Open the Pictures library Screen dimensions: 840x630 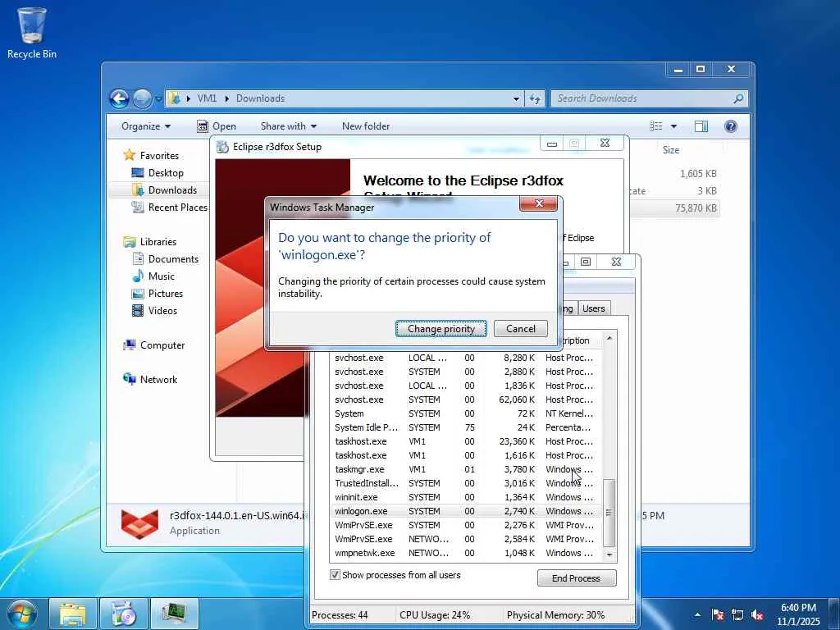click(x=157, y=294)
